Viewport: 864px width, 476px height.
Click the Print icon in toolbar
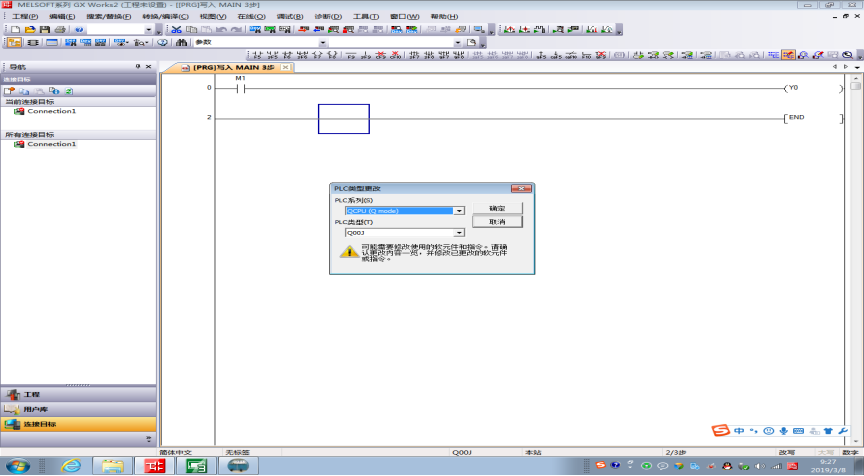[x=59, y=30]
